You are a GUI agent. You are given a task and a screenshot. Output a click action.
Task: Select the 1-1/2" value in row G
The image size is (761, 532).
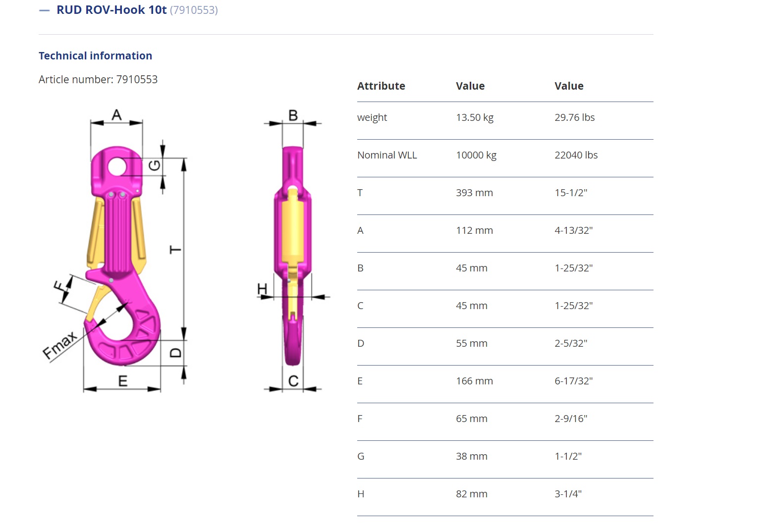click(568, 457)
